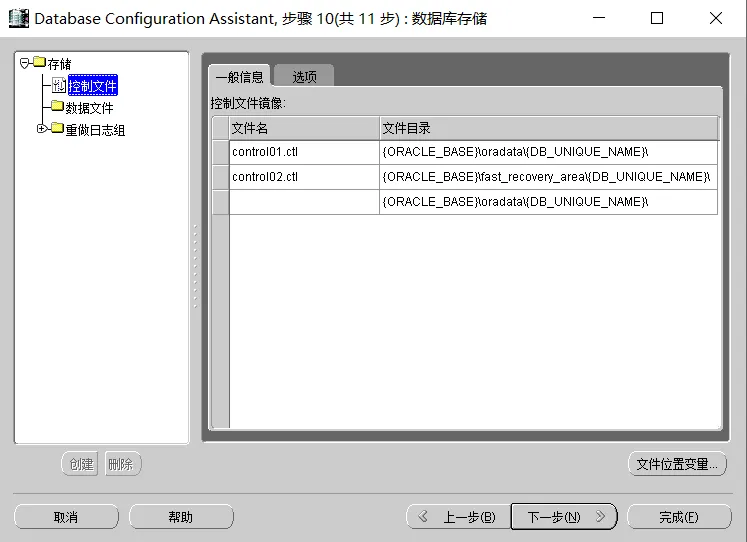Click the 文件目录 column header
Screen dimensions: 747x542
click(548, 128)
